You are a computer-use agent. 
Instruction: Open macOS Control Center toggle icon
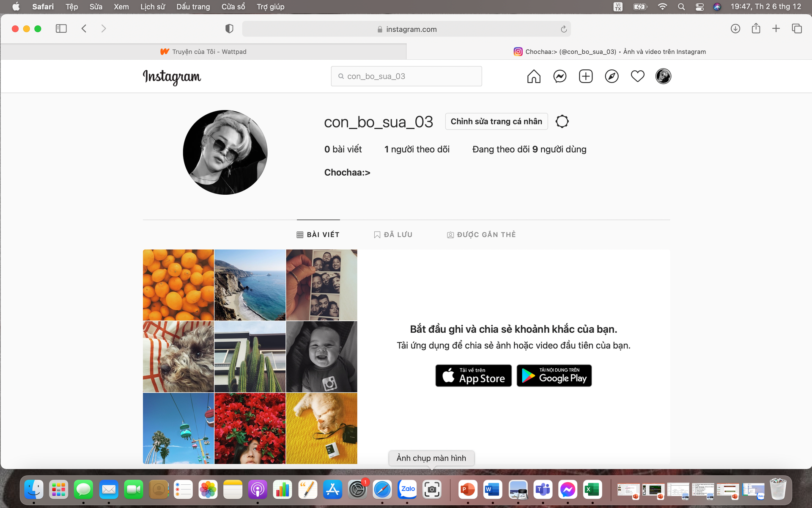[700, 7]
